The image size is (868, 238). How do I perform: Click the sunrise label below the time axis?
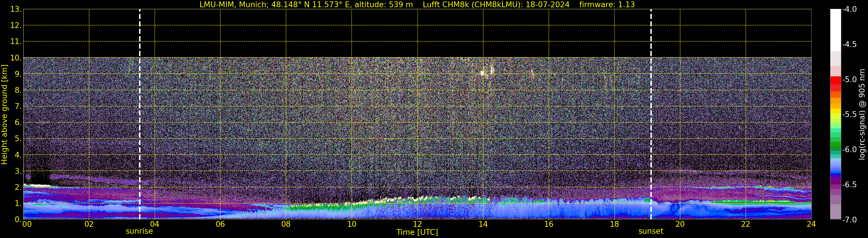click(x=139, y=231)
